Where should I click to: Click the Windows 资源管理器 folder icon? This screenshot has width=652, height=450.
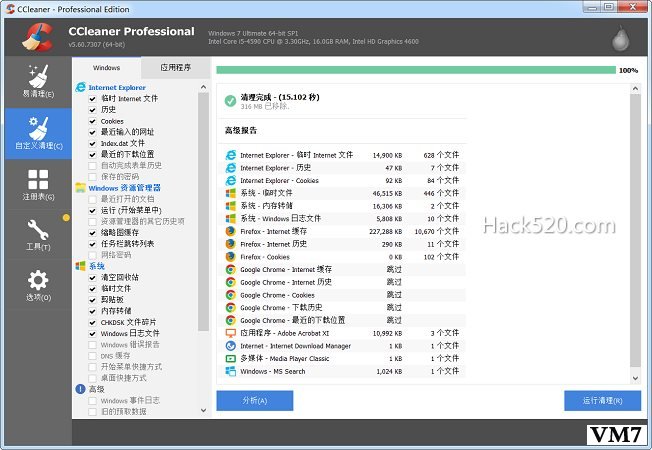point(80,188)
